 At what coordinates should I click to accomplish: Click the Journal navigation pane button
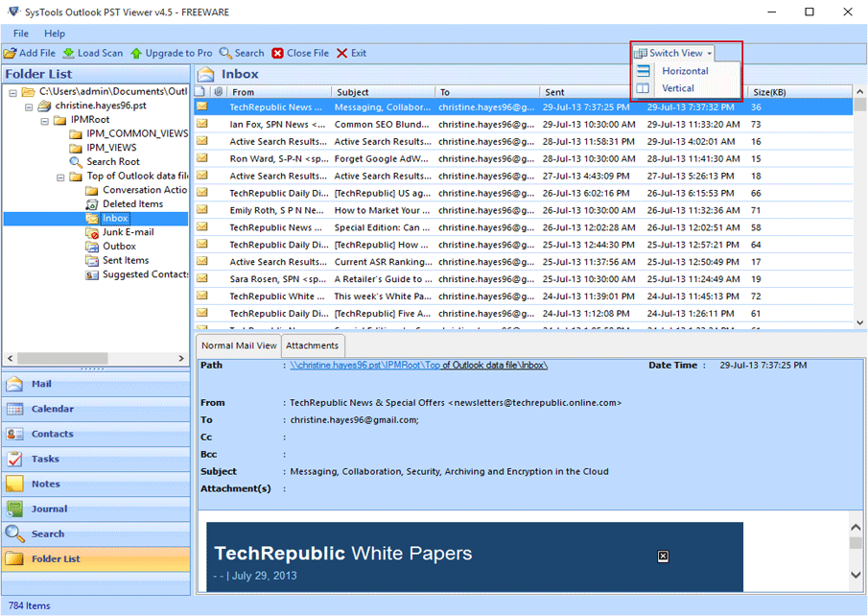(x=96, y=509)
